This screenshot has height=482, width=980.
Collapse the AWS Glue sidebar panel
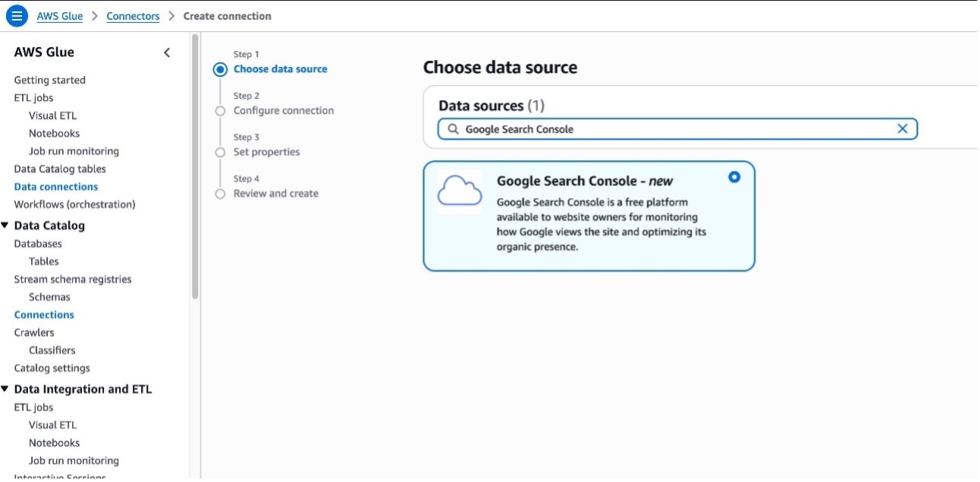[x=167, y=52]
